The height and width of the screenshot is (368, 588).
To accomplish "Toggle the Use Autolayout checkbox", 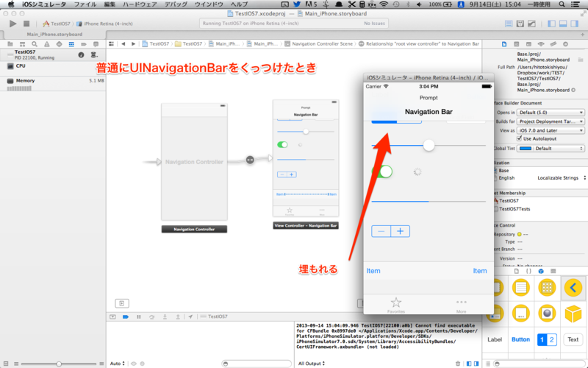I will point(520,138).
